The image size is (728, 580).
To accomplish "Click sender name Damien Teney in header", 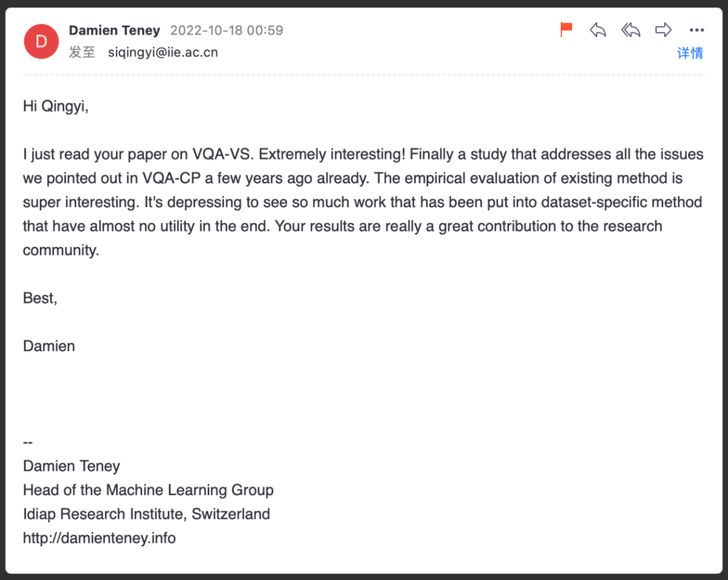I will (115, 30).
